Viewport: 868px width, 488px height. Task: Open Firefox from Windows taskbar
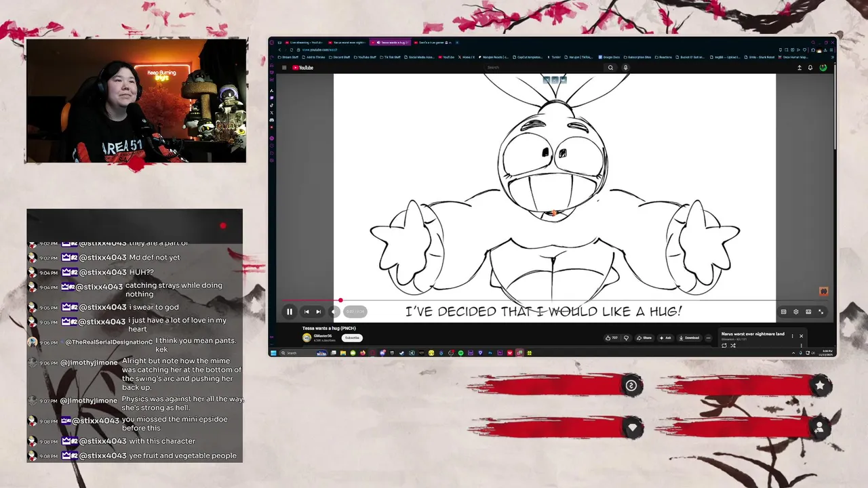363,353
